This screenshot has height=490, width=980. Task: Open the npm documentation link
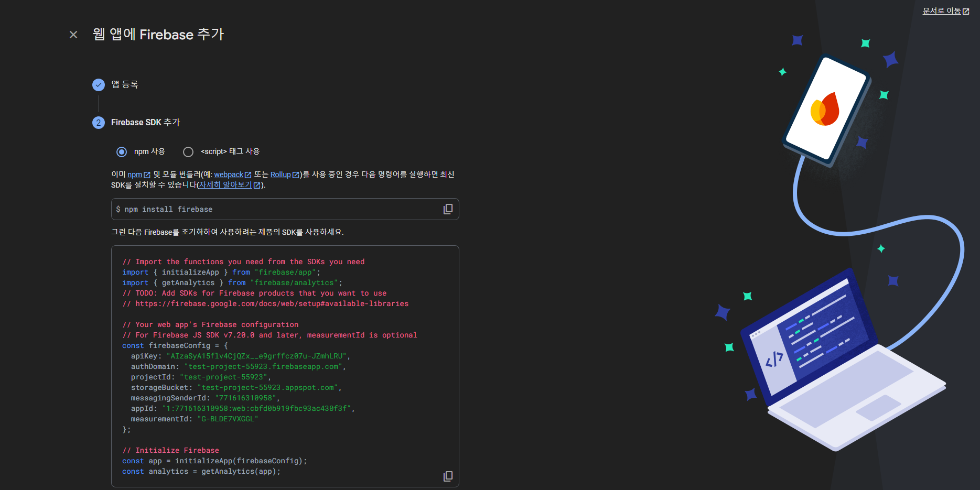click(139, 175)
